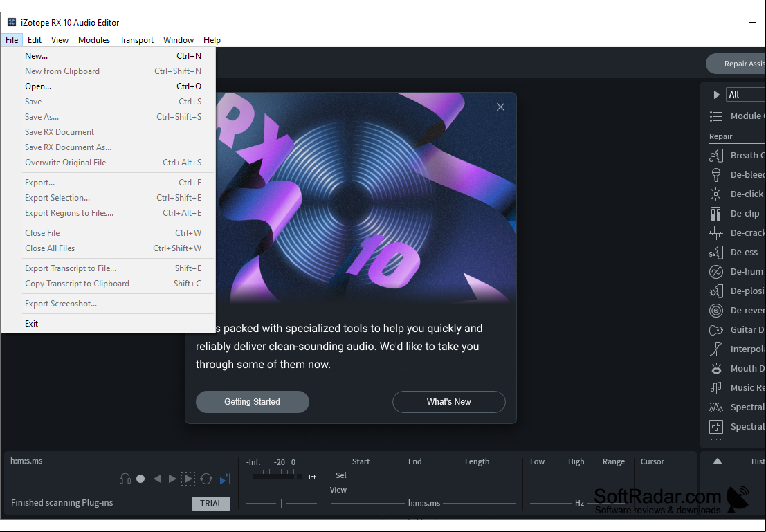Open the Repair Assistant
This screenshot has height=532, width=766.
pos(736,64)
